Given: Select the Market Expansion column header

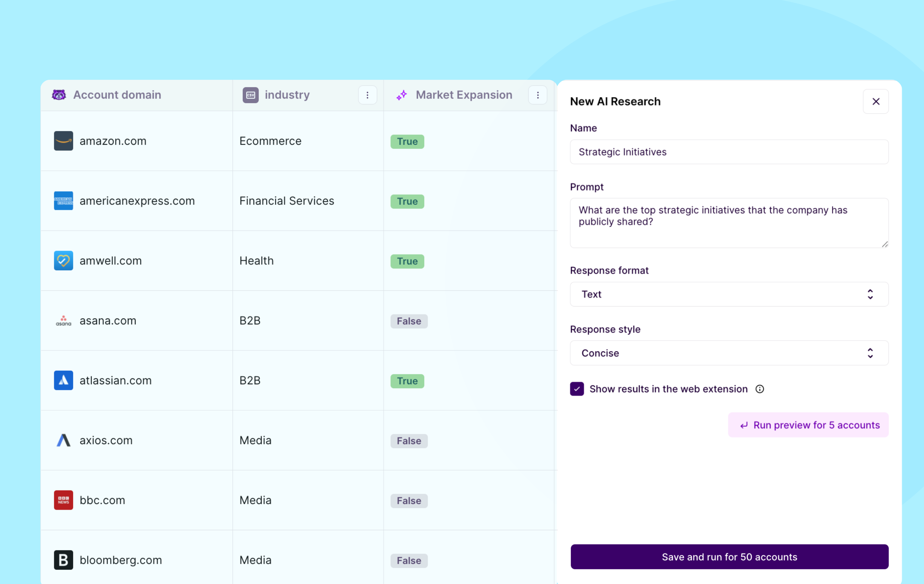Looking at the screenshot, I should (464, 95).
